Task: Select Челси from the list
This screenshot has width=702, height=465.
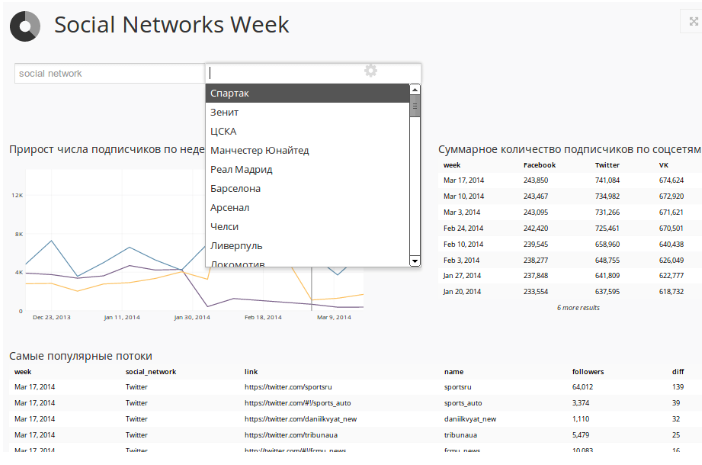Action: (x=307, y=227)
